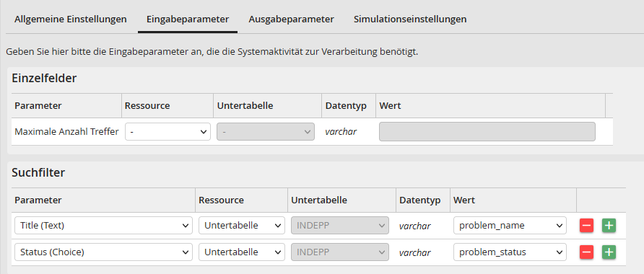Switch to Allgemeine Einstellungen tab

(71, 19)
